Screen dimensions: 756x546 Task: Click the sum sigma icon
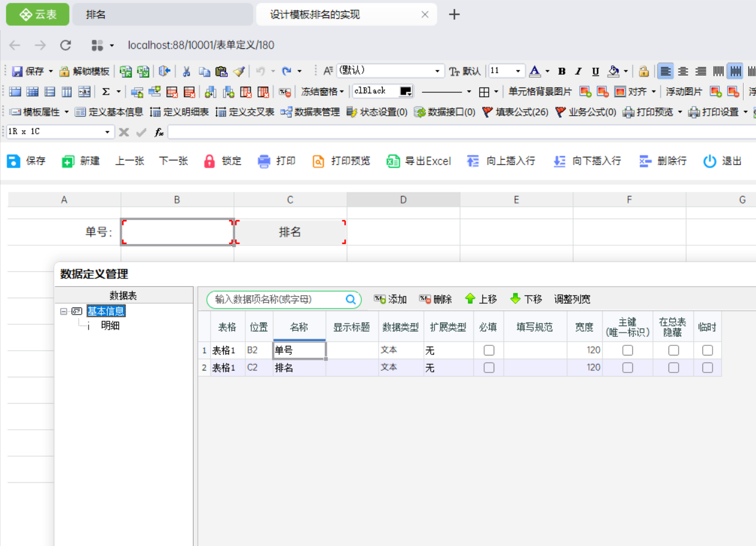point(106,92)
